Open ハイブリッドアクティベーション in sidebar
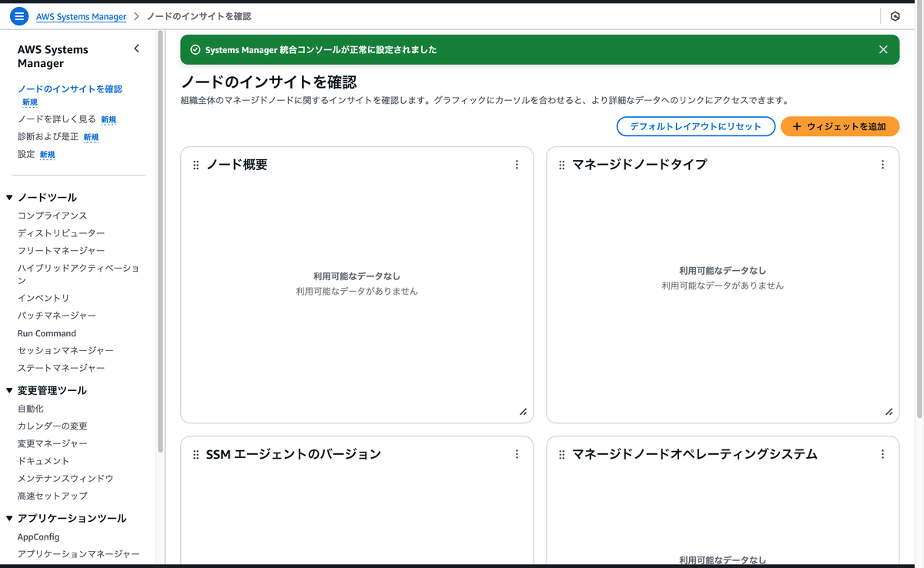 tap(79, 274)
